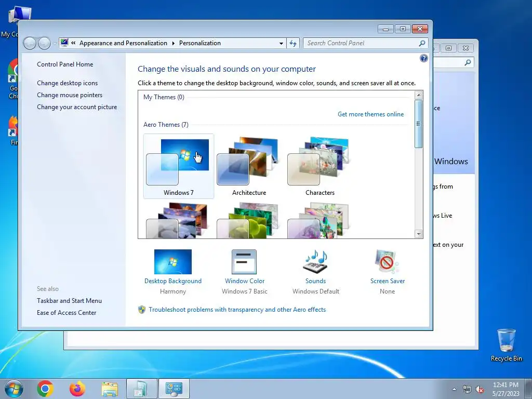Click the themes list scroll down arrow

click(x=419, y=234)
